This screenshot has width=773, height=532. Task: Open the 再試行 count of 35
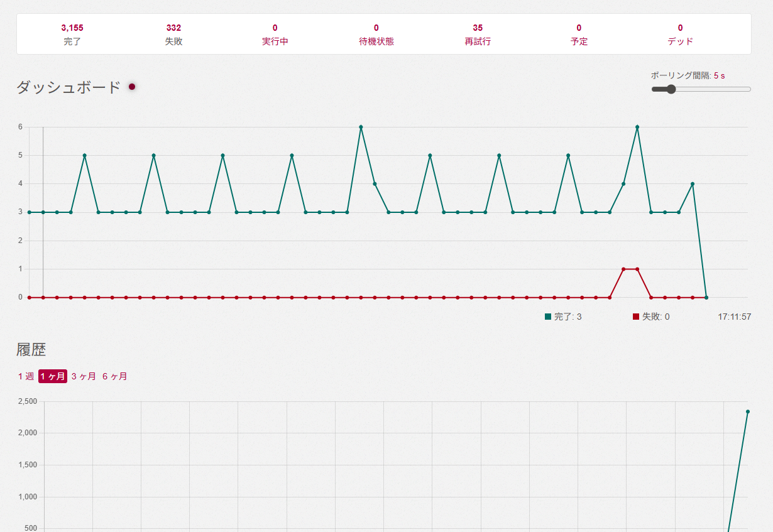pos(478,35)
